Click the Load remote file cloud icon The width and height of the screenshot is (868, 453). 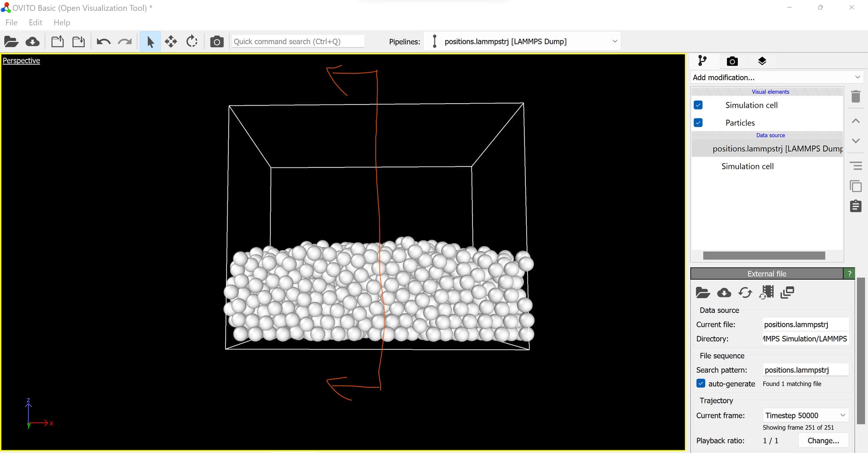click(x=33, y=42)
